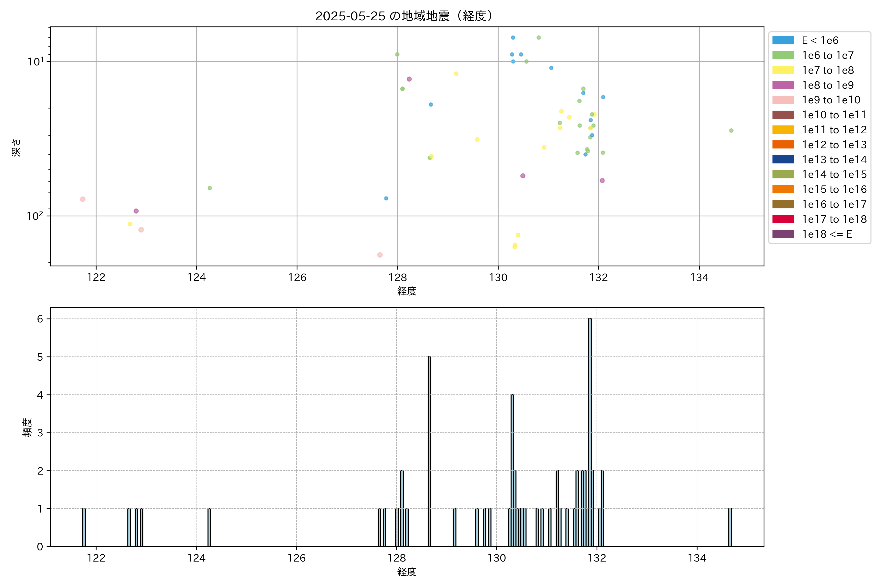This screenshot has width=882, height=588.
Task: Click the leftmost pink scatter point
Action: click(83, 199)
